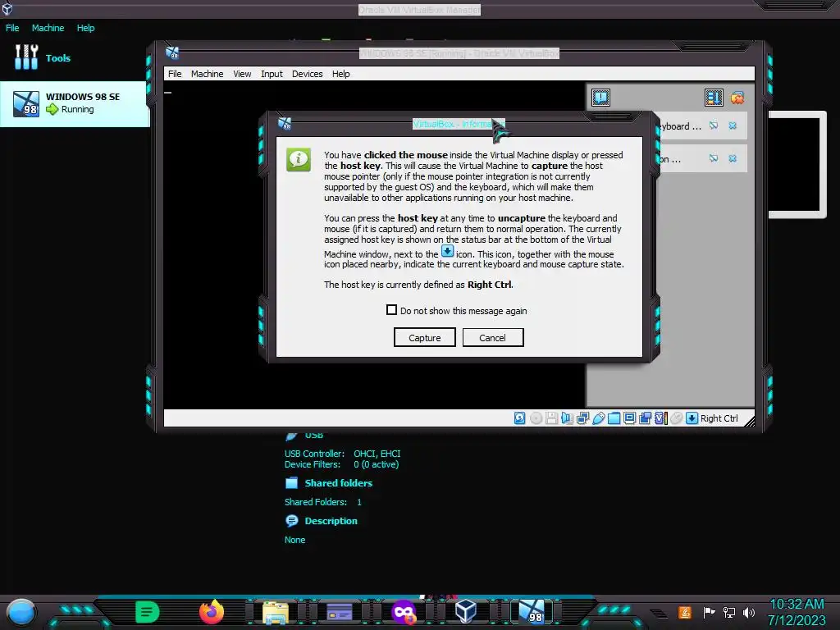The height and width of the screenshot is (630, 840).
Task: Open help for second 'on ...' notification
Action: click(x=714, y=158)
